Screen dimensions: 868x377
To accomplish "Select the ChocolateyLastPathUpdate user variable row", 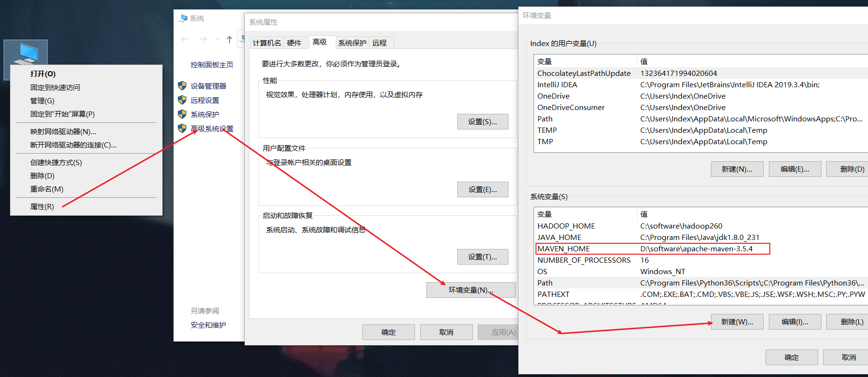I will 701,73.
